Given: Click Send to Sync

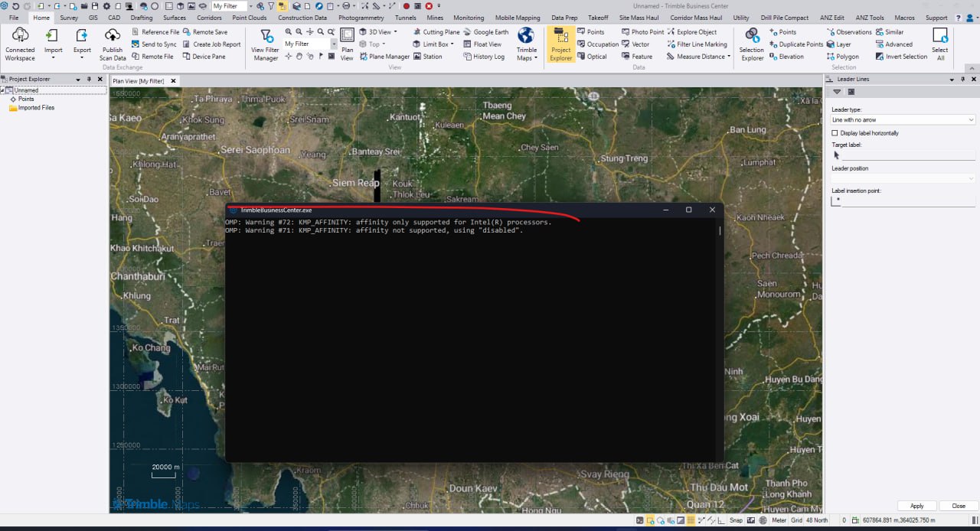Looking at the screenshot, I should point(153,44).
